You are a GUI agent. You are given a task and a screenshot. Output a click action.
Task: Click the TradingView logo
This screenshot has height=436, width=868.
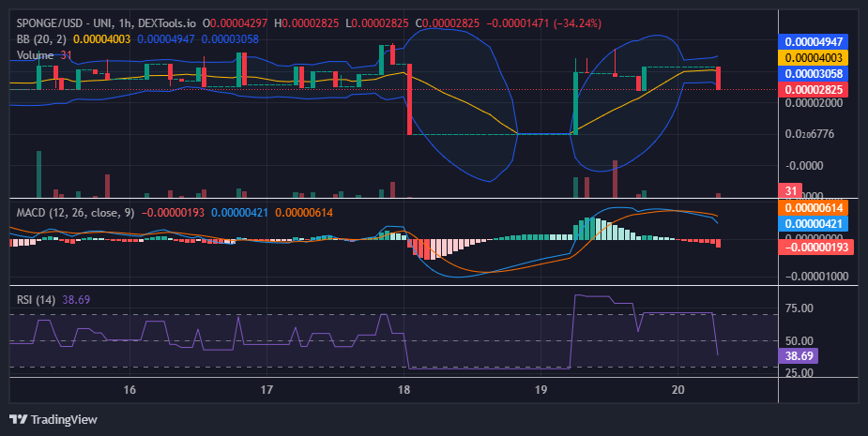(53, 419)
